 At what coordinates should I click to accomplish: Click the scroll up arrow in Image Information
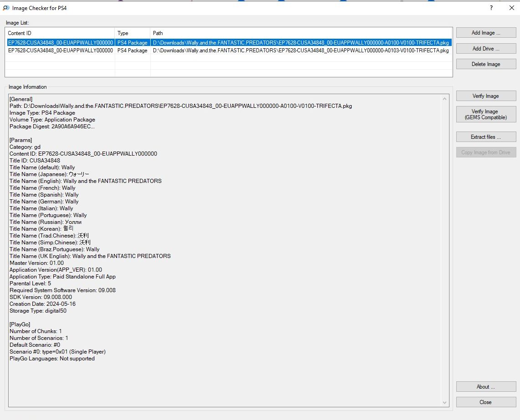[445, 99]
